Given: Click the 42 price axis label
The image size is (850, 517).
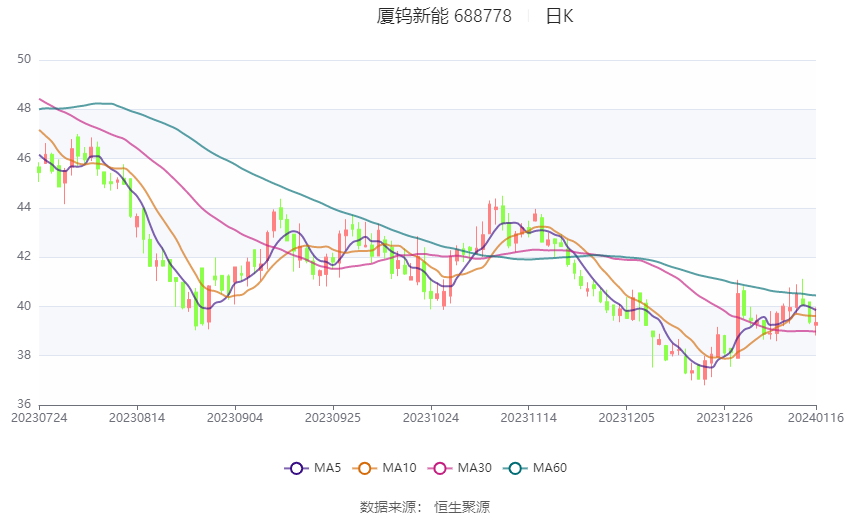Looking at the screenshot, I should click(24, 256).
